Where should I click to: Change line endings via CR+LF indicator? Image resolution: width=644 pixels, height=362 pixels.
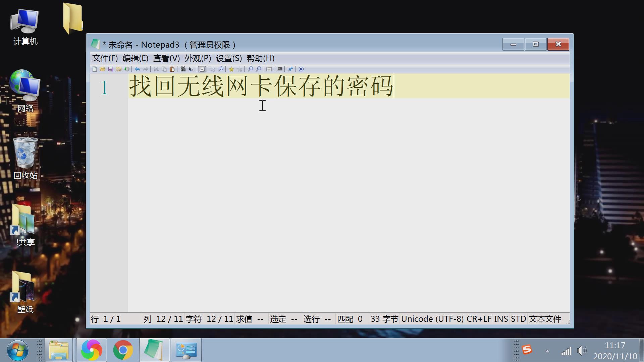click(479, 319)
